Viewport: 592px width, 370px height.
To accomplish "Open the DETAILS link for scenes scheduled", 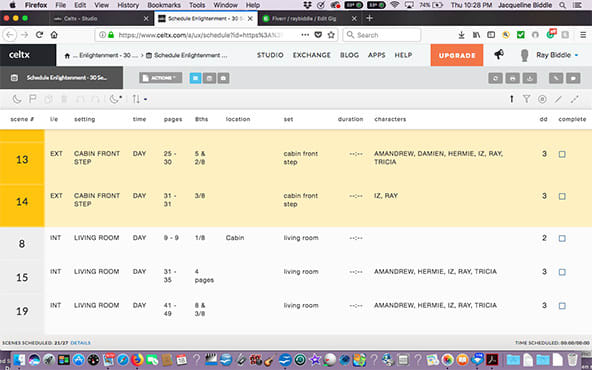I will (80, 343).
